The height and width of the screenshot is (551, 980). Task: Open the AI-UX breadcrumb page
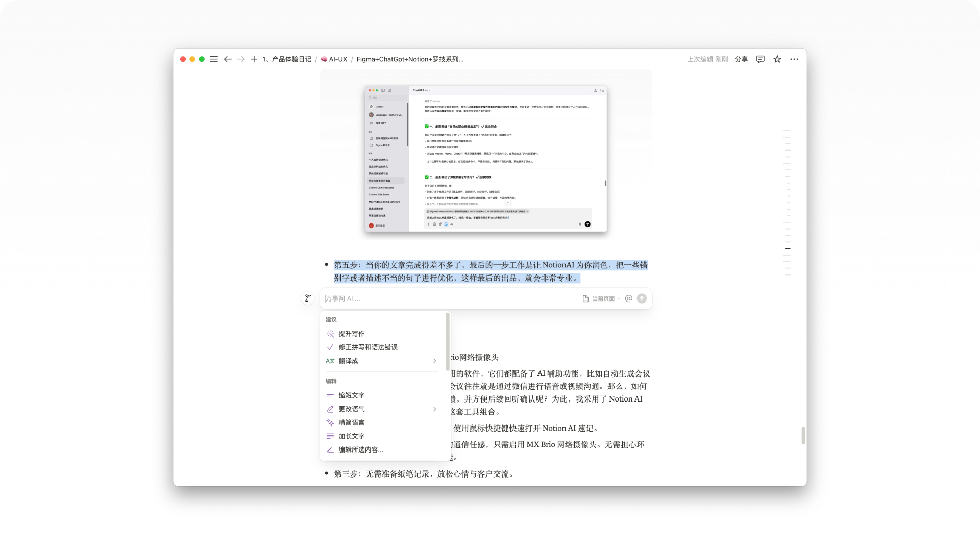point(334,59)
